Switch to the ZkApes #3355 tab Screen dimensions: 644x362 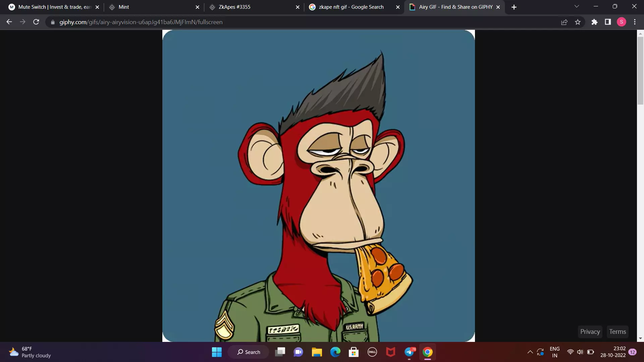click(x=254, y=7)
